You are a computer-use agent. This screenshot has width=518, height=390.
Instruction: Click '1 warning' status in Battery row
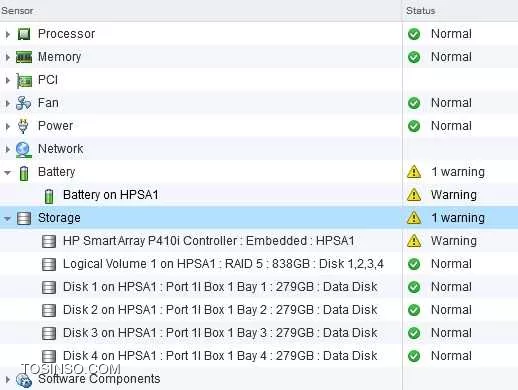458,172
